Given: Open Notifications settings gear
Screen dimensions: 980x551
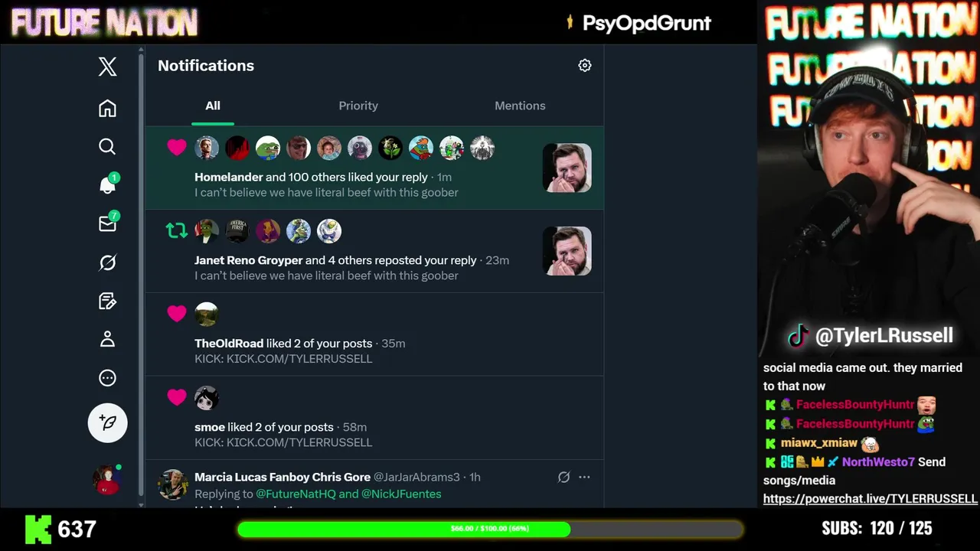Looking at the screenshot, I should [585, 66].
